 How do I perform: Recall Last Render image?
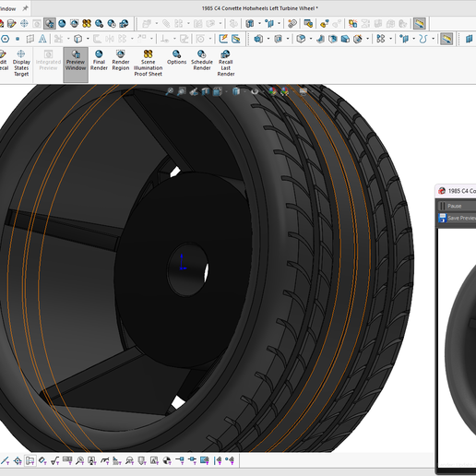click(226, 64)
